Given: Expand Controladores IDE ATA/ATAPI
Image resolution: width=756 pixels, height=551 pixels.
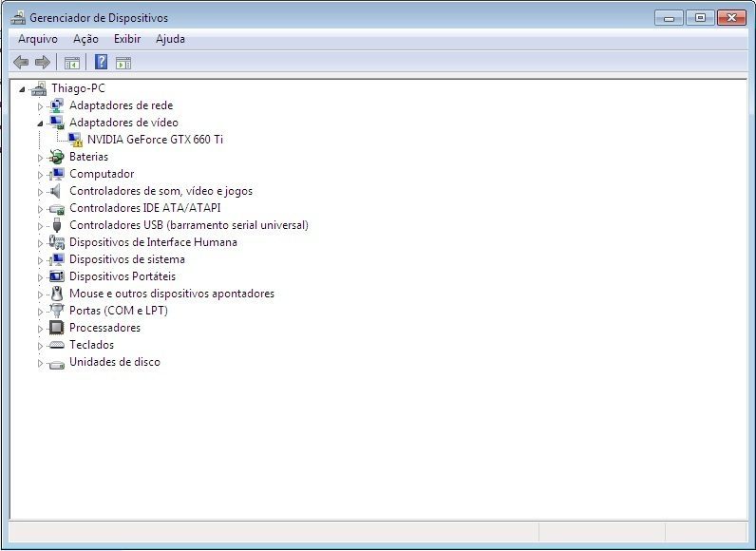Looking at the screenshot, I should (40, 209).
